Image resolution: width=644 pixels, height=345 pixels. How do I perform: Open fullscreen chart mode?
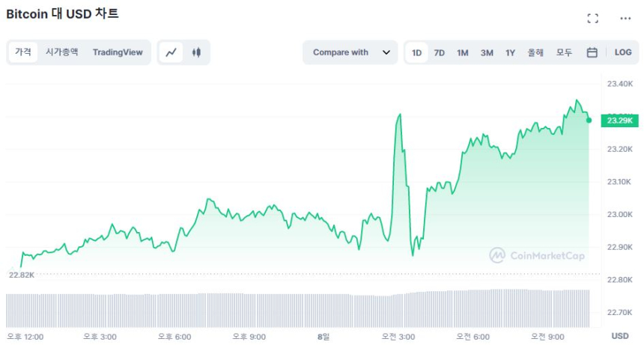592,19
